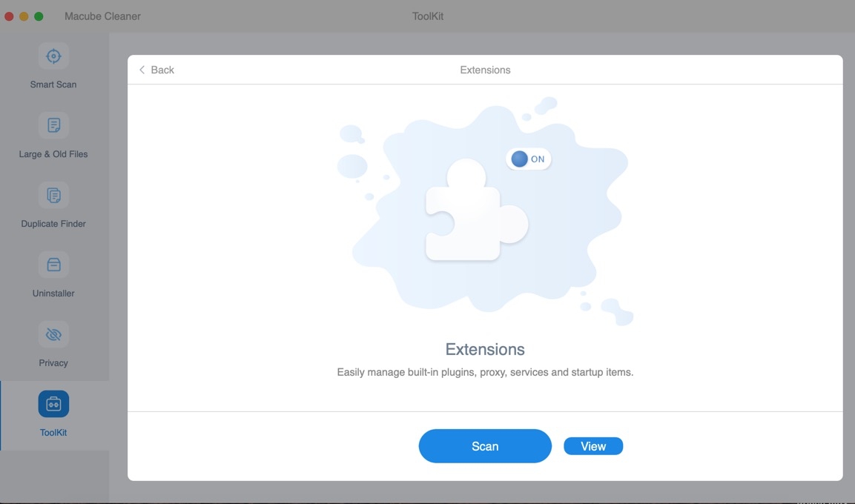Image resolution: width=855 pixels, height=504 pixels.
Task: Open the Smart Scan icon in sidebar
Action: point(53,56)
